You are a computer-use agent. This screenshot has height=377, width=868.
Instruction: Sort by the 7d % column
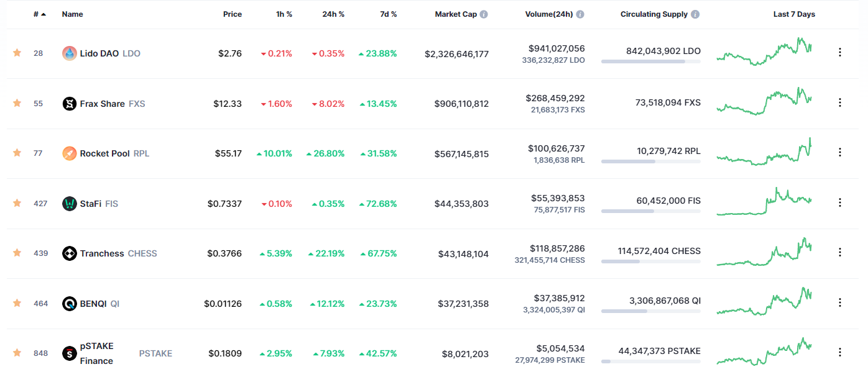[x=389, y=14]
